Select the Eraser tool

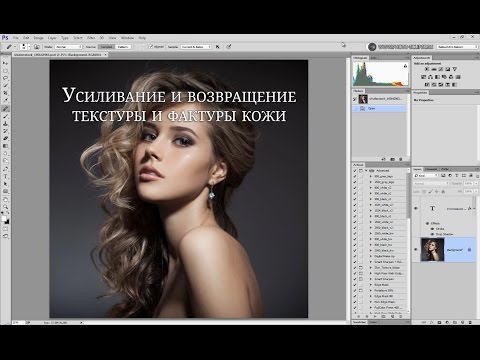6,138
